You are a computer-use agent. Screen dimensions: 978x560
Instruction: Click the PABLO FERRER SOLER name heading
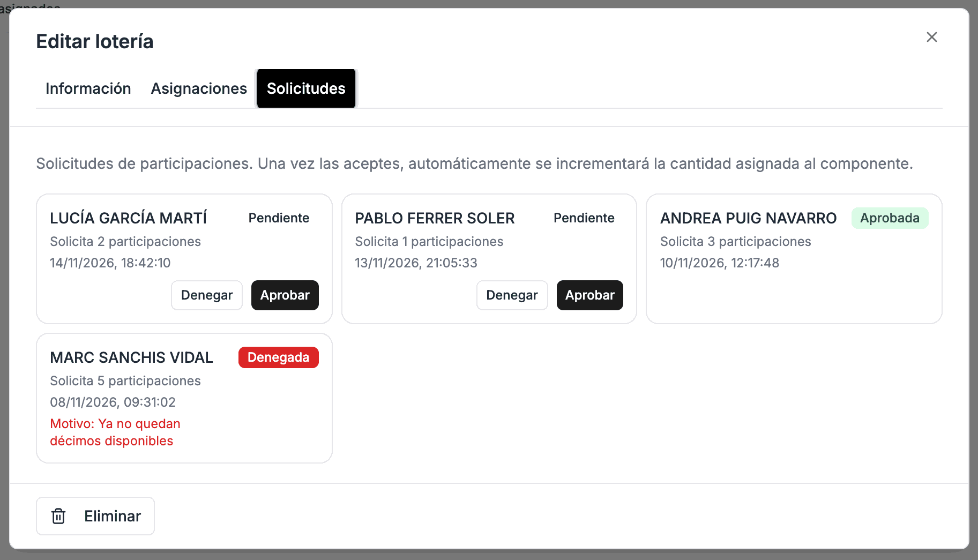pyautogui.click(x=435, y=218)
